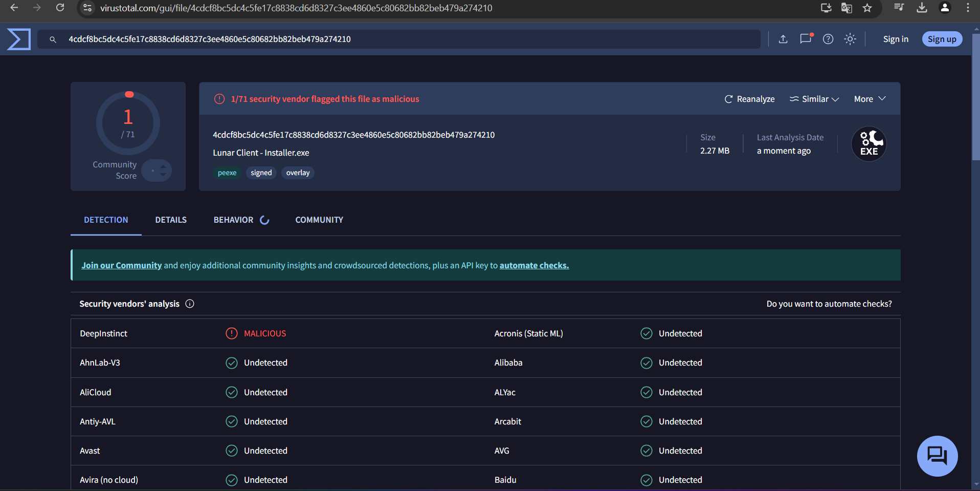980x491 pixels.
Task: Follow the automate checks link
Action: click(x=534, y=265)
